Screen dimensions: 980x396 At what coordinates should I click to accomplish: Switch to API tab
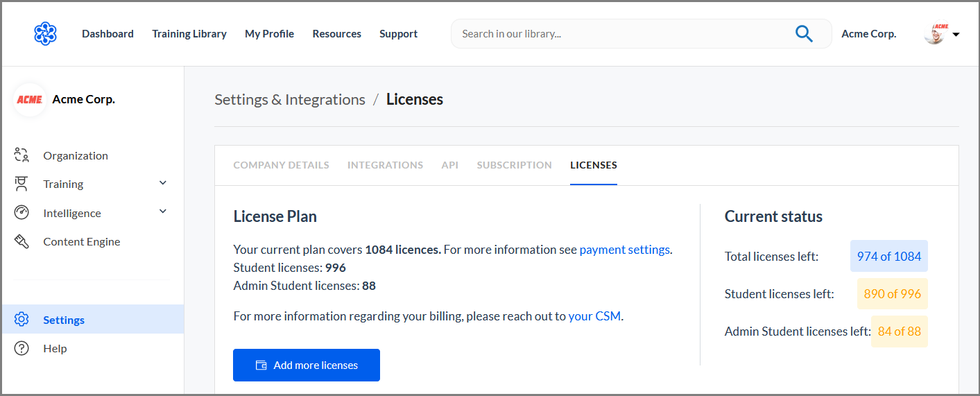click(449, 165)
